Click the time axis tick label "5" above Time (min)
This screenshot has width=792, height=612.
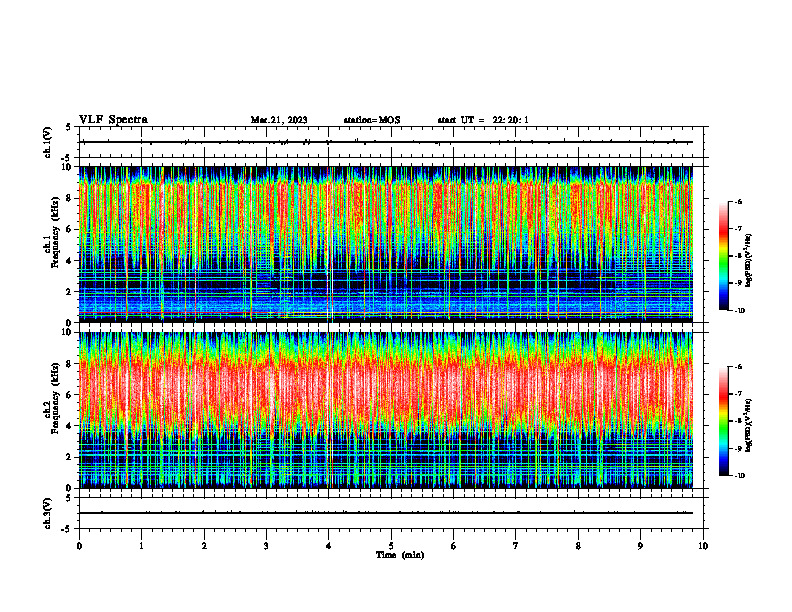tap(391, 546)
